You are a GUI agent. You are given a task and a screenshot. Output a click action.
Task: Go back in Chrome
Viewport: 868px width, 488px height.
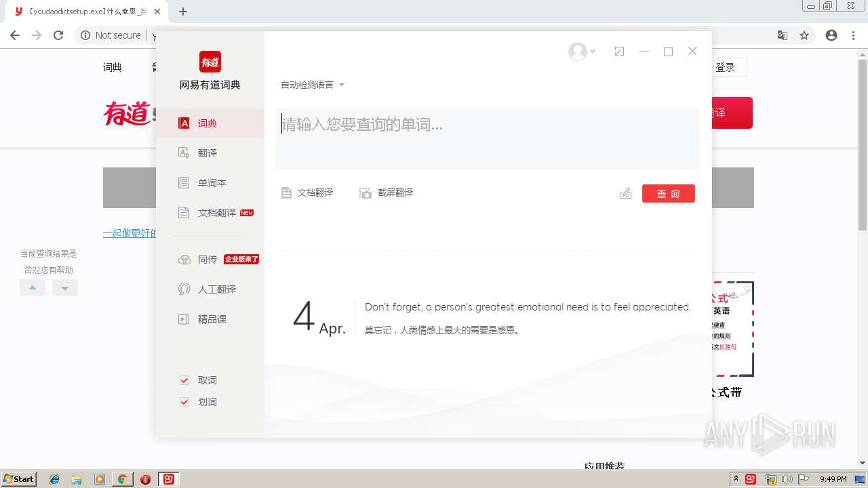pyautogui.click(x=15, y=35)
